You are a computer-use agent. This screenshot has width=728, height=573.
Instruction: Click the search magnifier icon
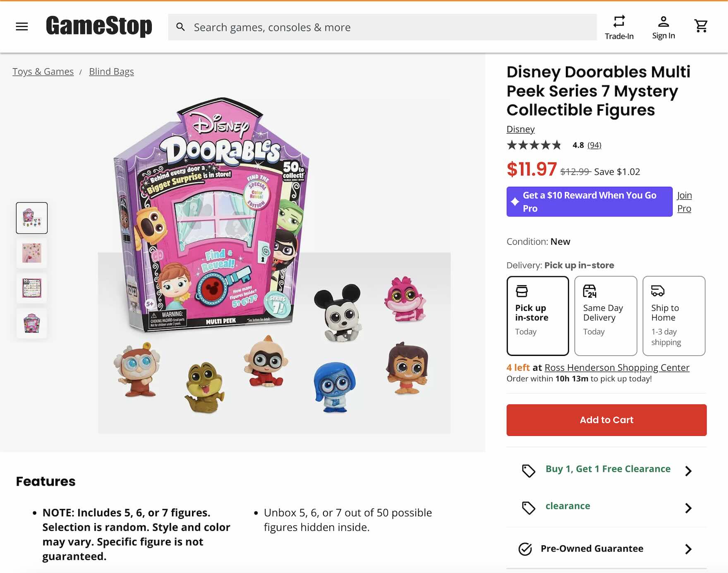180,27
